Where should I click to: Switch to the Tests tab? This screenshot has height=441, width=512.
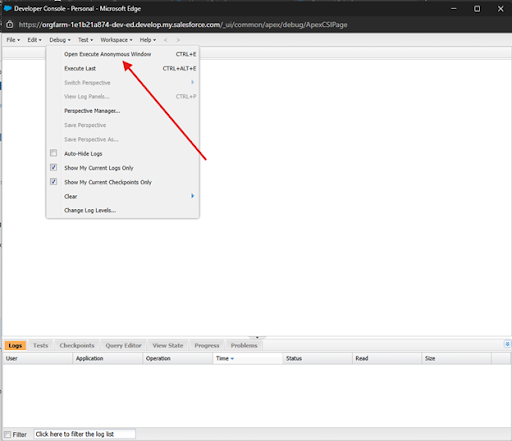[x=41, y=345]
